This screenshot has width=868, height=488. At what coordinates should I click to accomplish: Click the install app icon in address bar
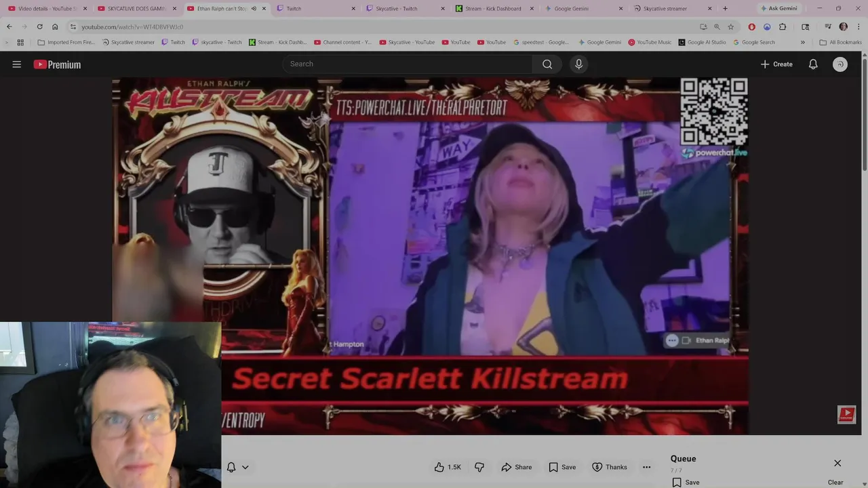(703, 26)
